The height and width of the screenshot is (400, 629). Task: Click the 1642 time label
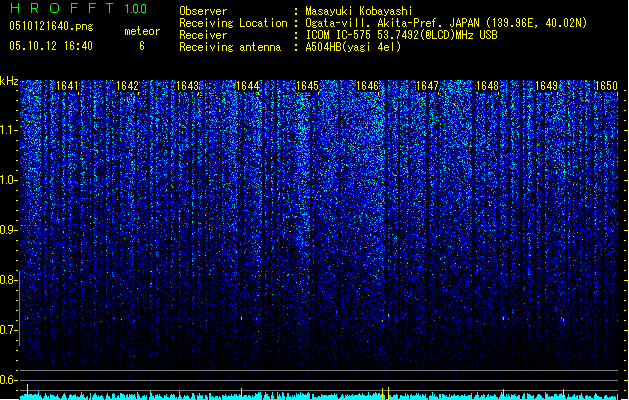(127, 86)
